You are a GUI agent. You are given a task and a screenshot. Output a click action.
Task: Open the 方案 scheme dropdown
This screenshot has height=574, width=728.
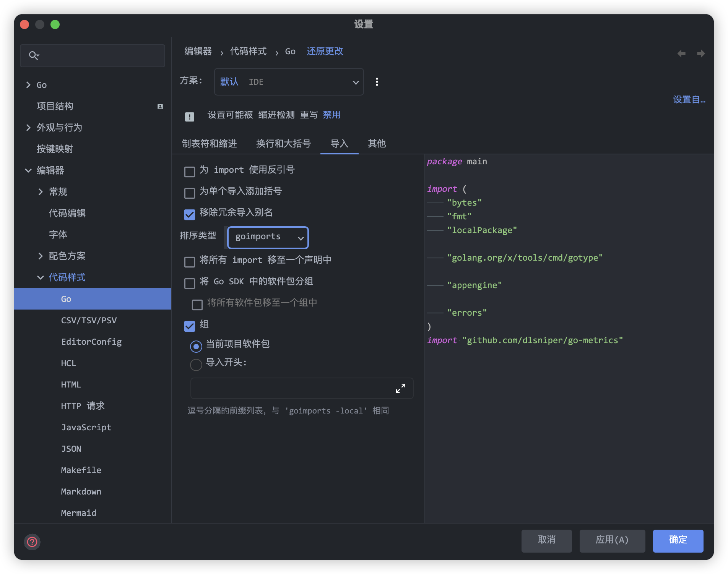tap(289, 82)
